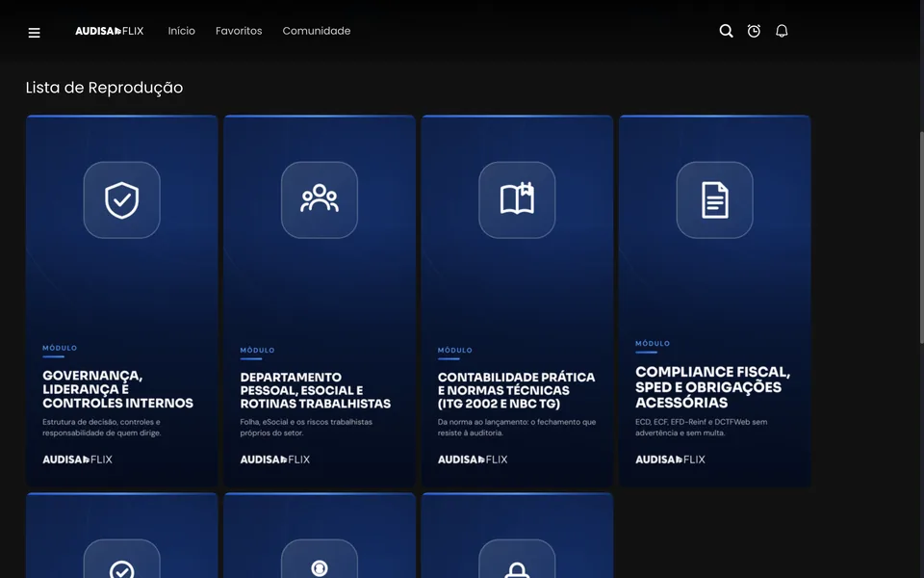Open Contabilidade Prática e Normas Técnicas title
This screenshot has height=578, width=924.
coord(516,390)
